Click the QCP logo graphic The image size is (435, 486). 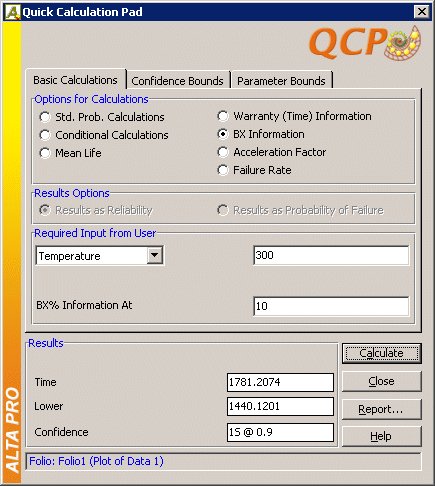pos(365,43)
